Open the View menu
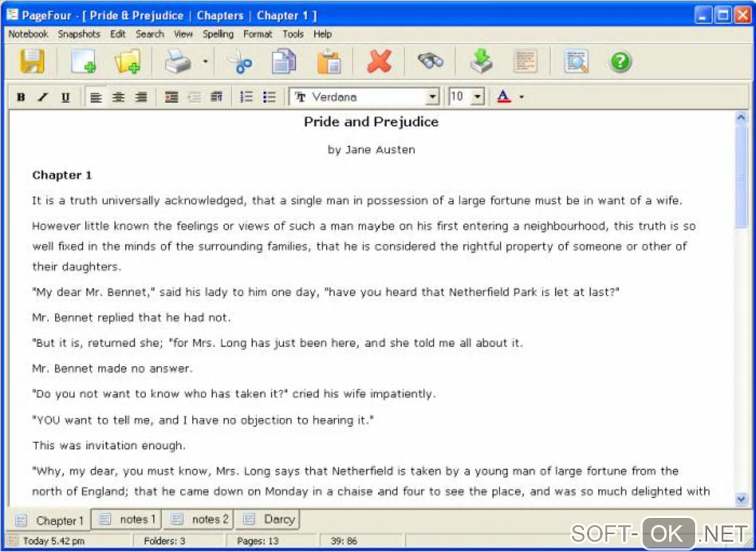 coord(183,34)
